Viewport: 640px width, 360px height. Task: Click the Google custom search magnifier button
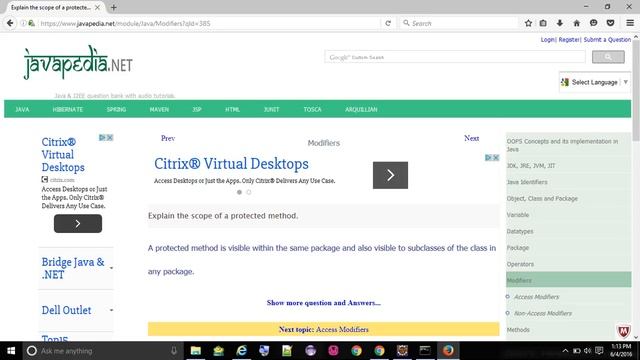pyautogui.click(x=608, y=57)
